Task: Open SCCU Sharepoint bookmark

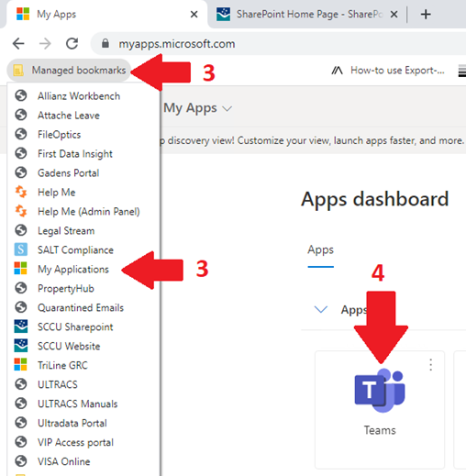Action: (x=83, y=327)
